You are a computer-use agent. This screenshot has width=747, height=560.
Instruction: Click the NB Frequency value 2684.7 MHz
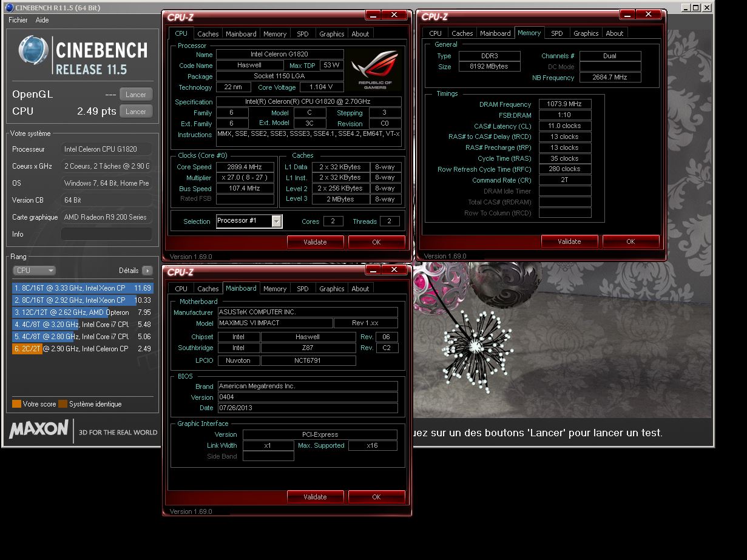point(610,78)
